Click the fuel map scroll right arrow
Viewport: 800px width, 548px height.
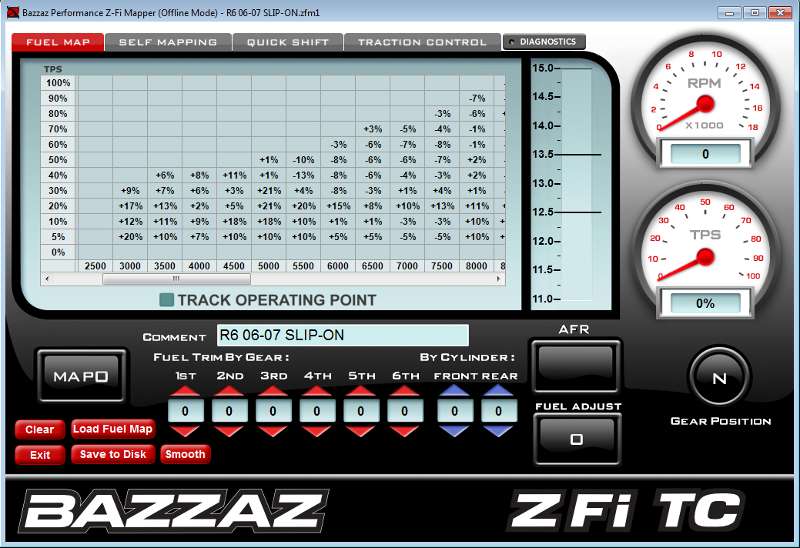pos(498,279)
